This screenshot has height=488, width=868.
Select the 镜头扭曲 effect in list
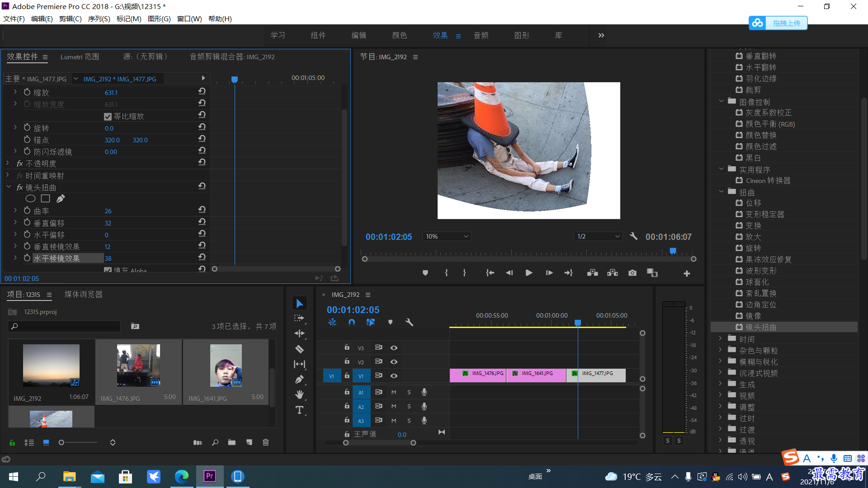(x=761, y=327)
